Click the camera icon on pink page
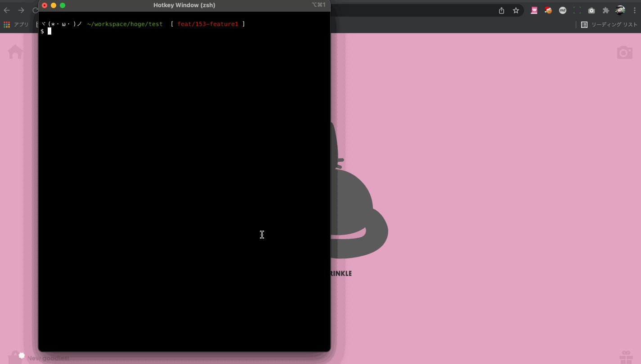The width and height of the screenshot is (641, 364). click(624, 53)
